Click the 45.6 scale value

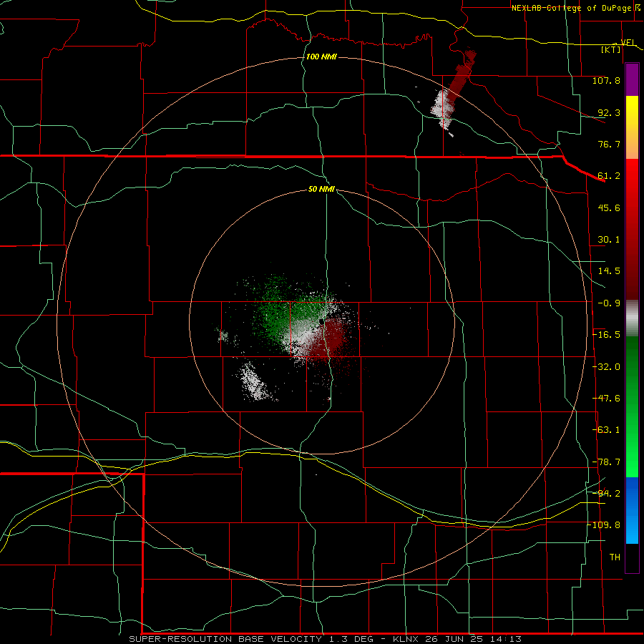coord(609,208)
